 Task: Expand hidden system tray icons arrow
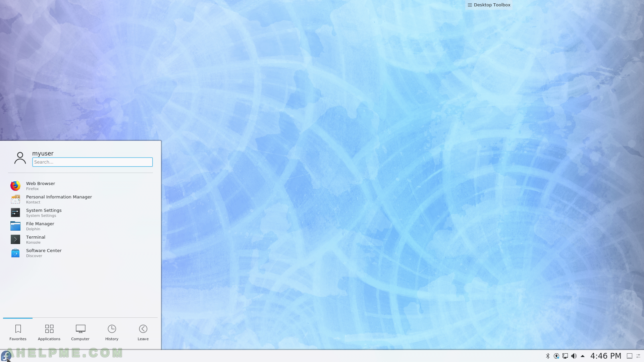click(x=583, y=356)
